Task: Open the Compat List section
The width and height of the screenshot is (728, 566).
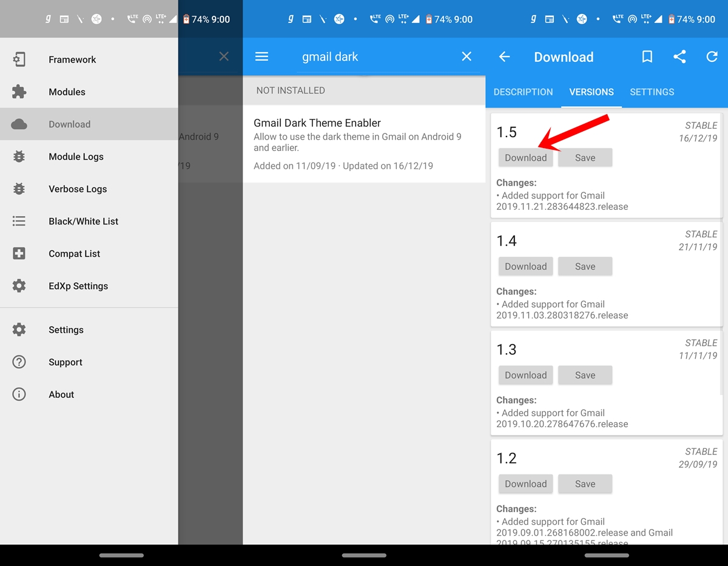Action: (x=19, y=254)
